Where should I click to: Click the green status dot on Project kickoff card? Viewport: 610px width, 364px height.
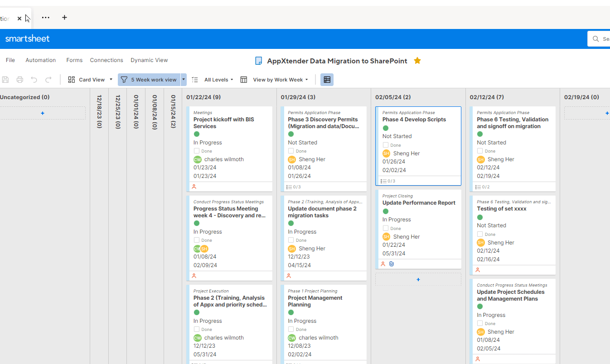click(x=197, y=134)
